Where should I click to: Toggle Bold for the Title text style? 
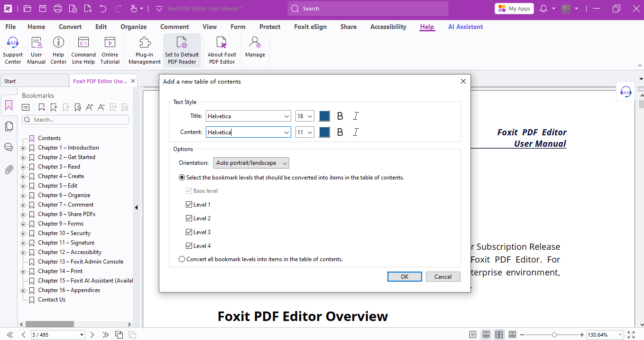pos(340,116)
